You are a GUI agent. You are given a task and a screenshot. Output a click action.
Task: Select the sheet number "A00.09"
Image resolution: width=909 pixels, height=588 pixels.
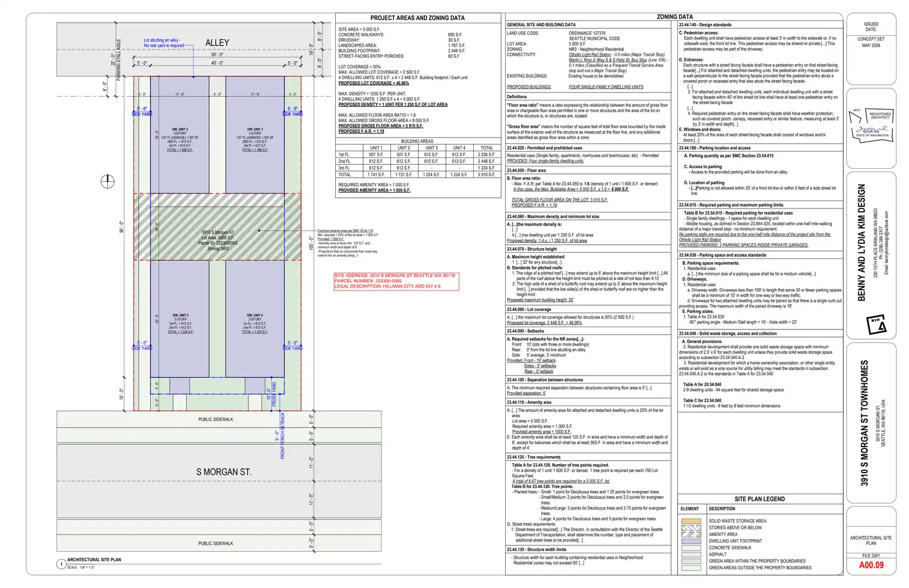(871, 565)
